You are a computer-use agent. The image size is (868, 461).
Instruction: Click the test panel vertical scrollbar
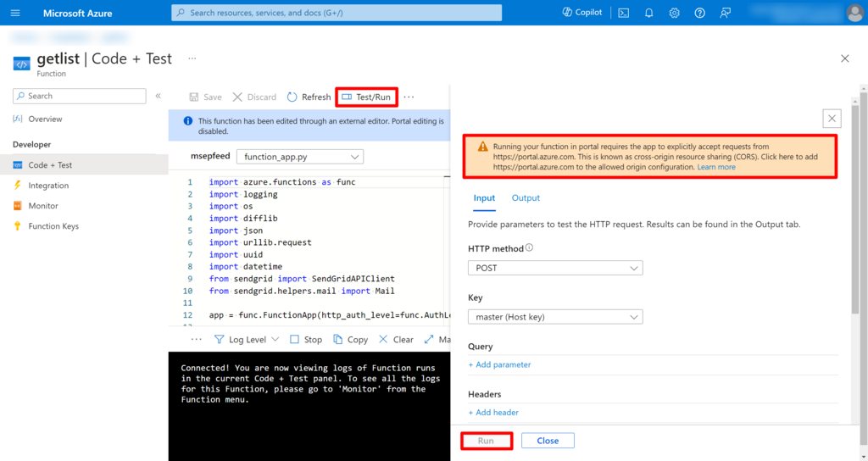click(x=855, y=254)
